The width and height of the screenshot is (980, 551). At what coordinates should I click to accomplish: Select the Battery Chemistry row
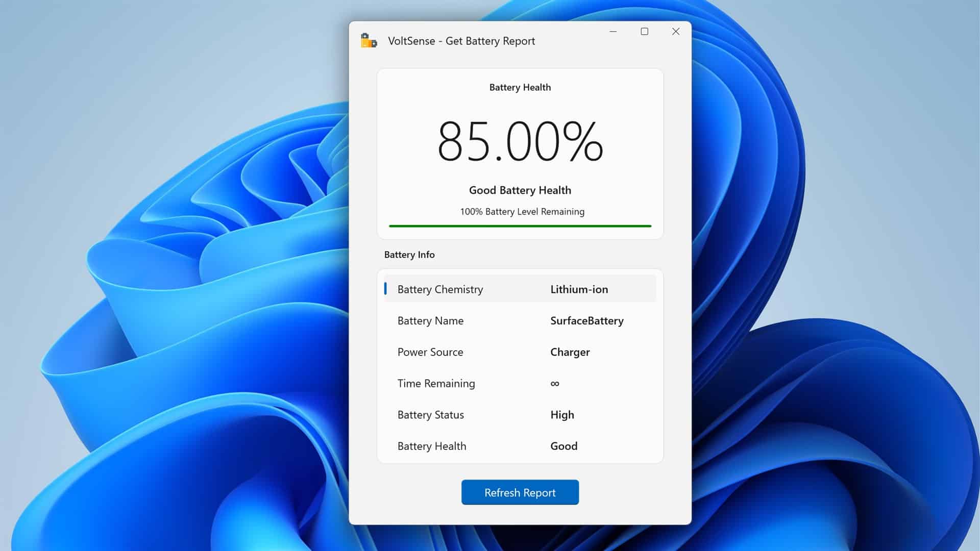click(520, 289)
